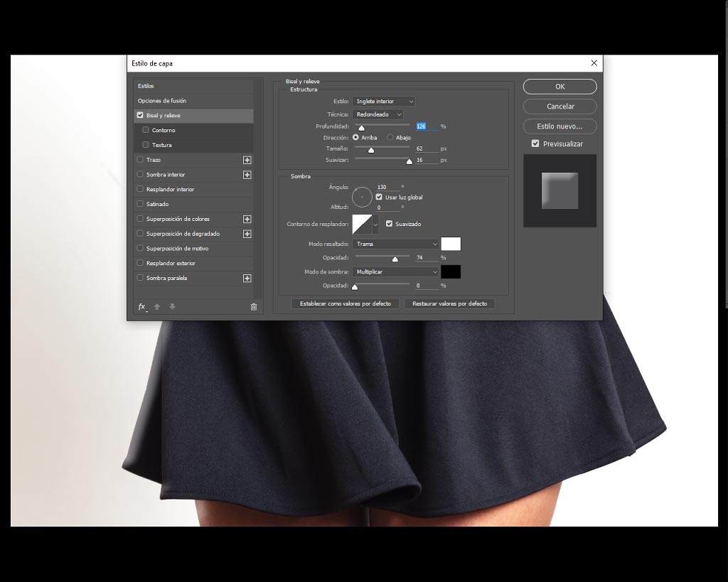Select Estilos in the left list

click(146, 86)
